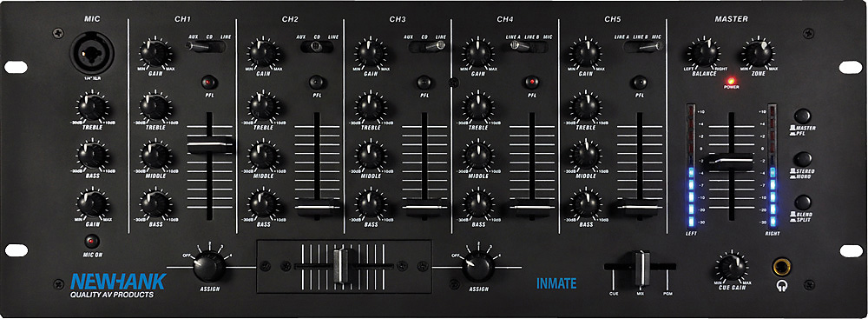
Task: Click the MASTER section heading
Action: (731, 19)
